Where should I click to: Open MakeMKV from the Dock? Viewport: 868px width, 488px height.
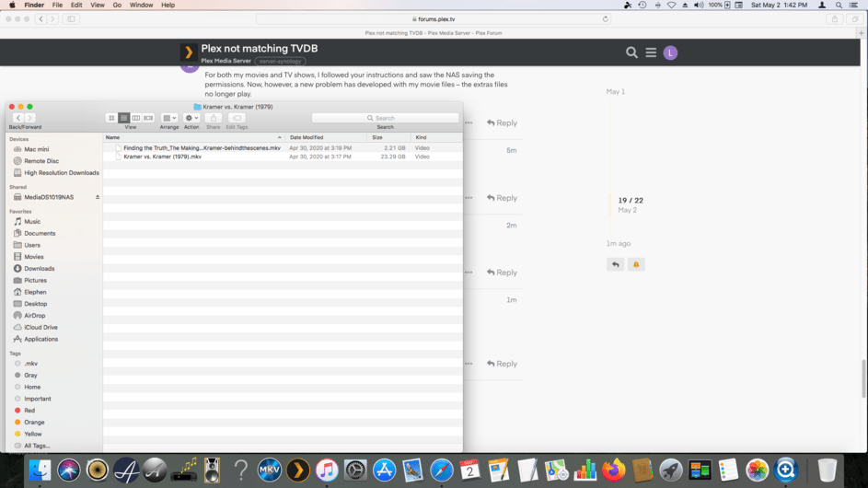pos(270,471)
